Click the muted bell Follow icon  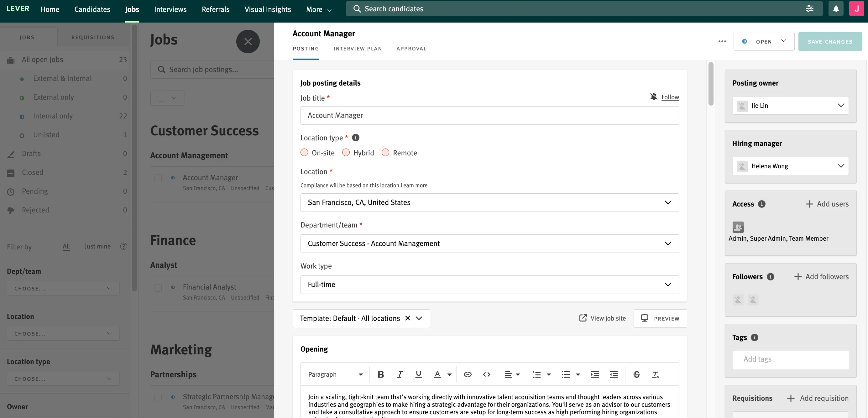[654, 97]
